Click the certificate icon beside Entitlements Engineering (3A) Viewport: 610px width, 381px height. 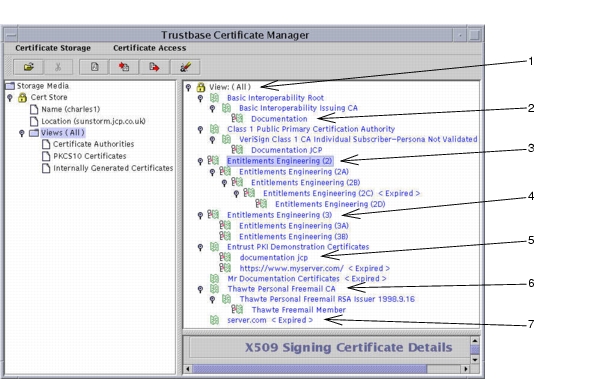click(225, 225)
